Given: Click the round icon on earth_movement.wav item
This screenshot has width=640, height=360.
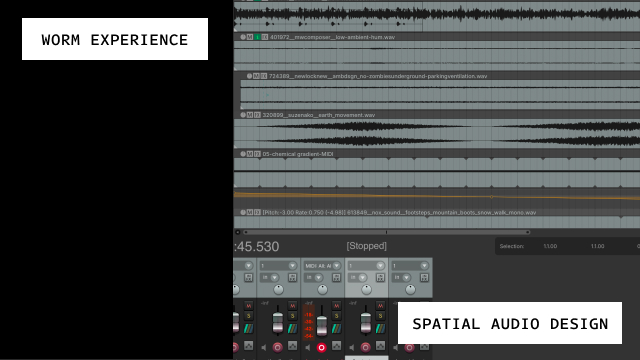Looking at the screenshot, I should click(243, 115).
